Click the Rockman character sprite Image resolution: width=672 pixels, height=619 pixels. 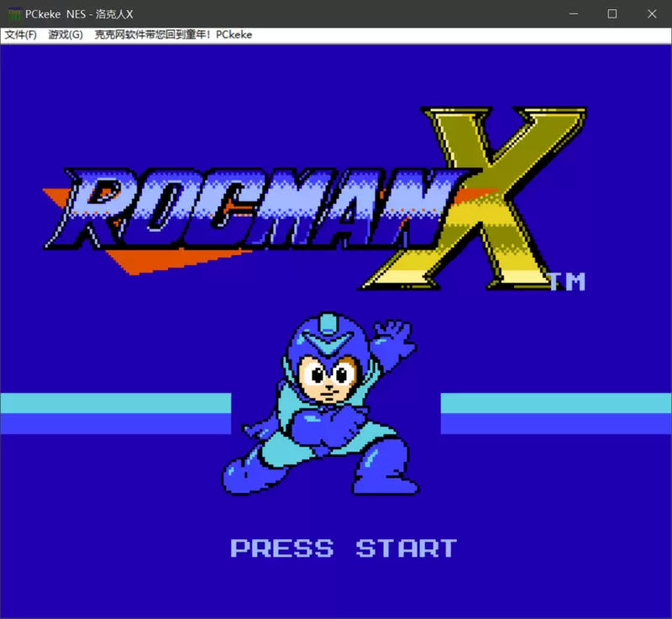pos(321,404)
